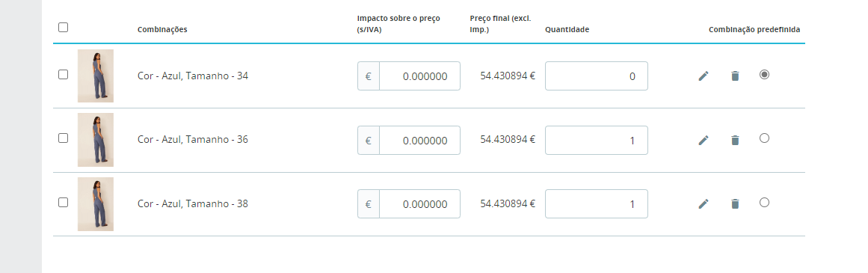Edit the Azul Tamanho 34 combination

click(x=704, y=76)
